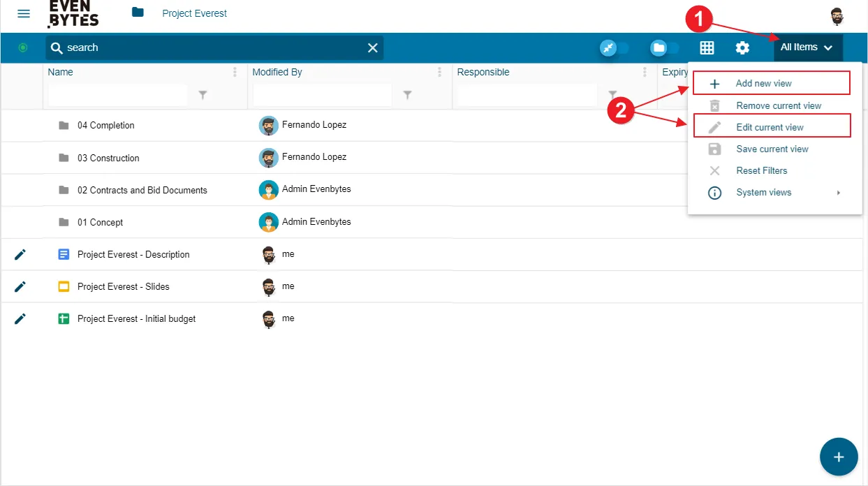The width and height of the screenshot is (868, 486).
Task: Click Fernando Lopez avatar in 04 Completion row
Action: tap(268, 126)
